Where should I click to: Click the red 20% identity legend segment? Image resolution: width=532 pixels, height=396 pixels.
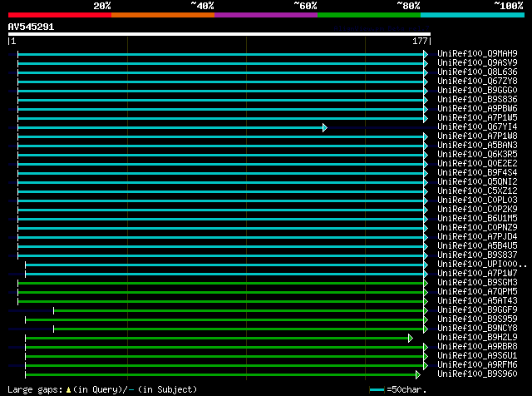60,15
